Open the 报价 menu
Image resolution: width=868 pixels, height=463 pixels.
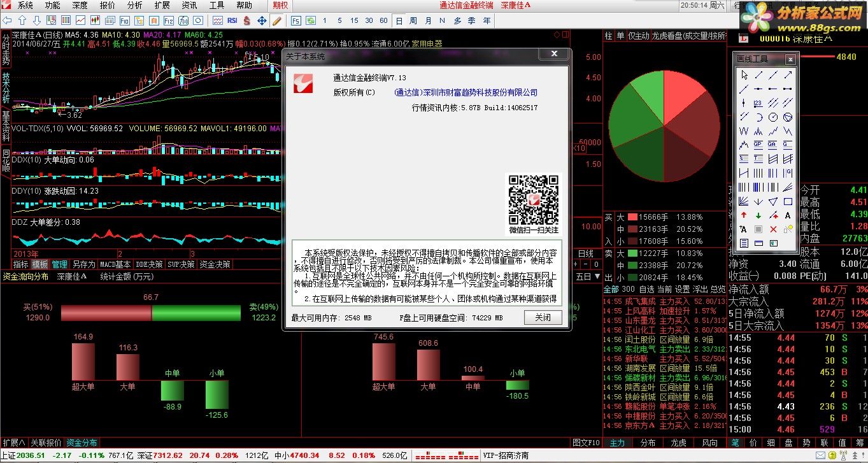click(x=108, y=5)
